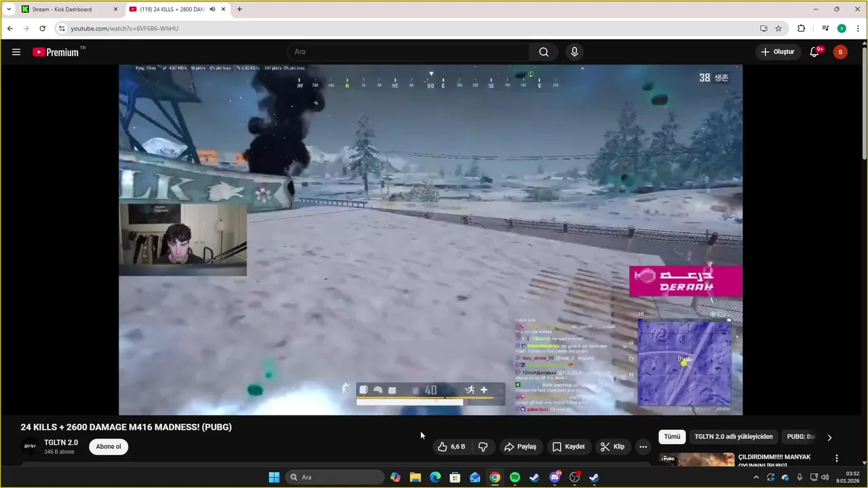Open TGLTN 2.0 channel avatar

pyautogui.click(x=30, y=447)
